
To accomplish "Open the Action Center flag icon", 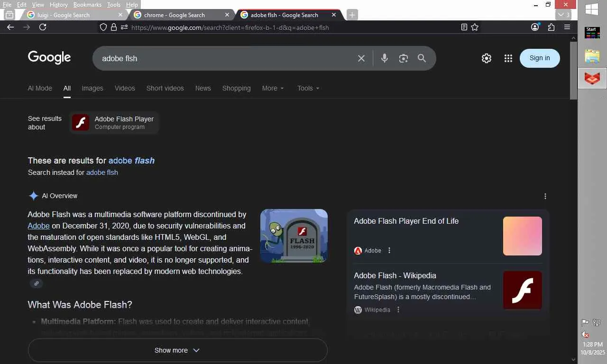I will point(585,323).
